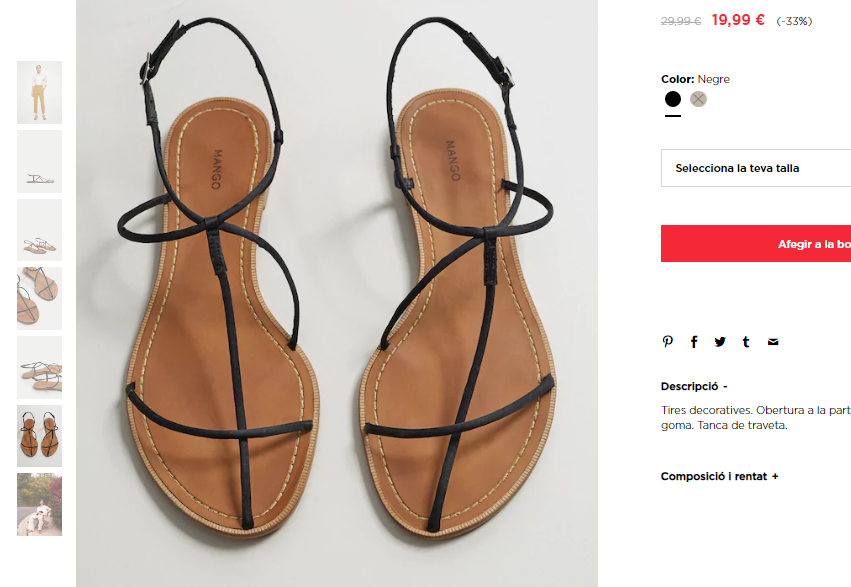
Task: Open the Selecciona la teva talla dropdown
Action: (x=756, y=168)
